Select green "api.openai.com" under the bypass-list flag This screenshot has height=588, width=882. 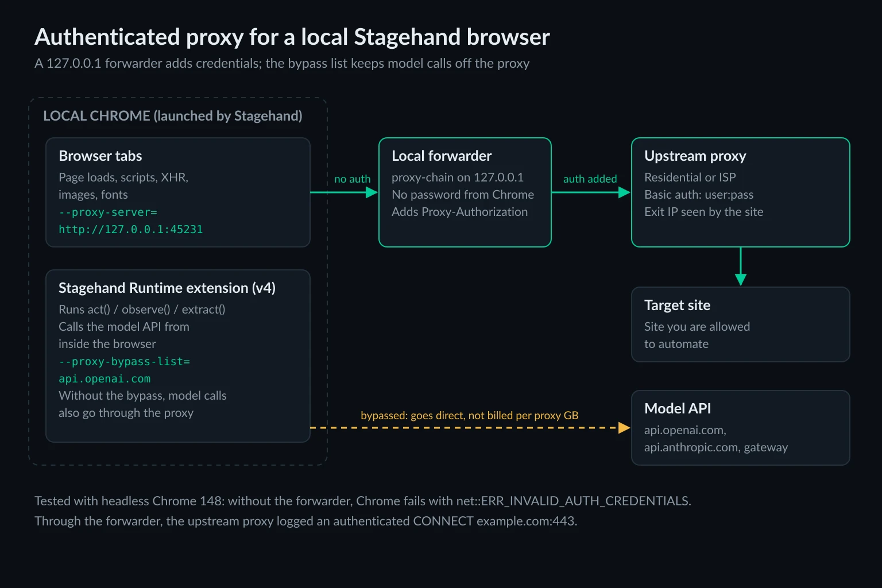pyautogui.click(x=105, y=378)
